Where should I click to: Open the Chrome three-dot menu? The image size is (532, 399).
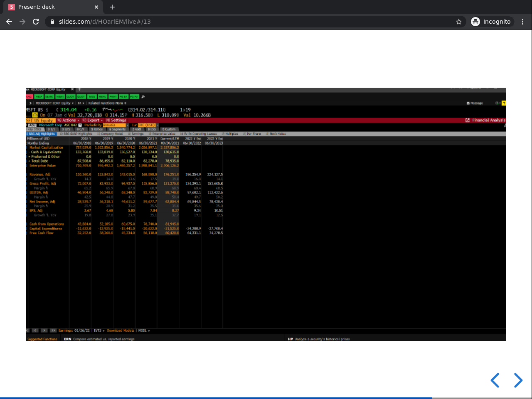point(523,22)
